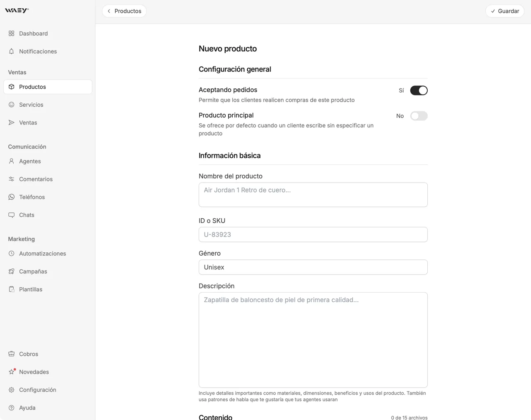Image resolution: width=531 pixels, height=420 pixels.
Task: Select the Servicios section icon
Action: (x=11, y=105)
